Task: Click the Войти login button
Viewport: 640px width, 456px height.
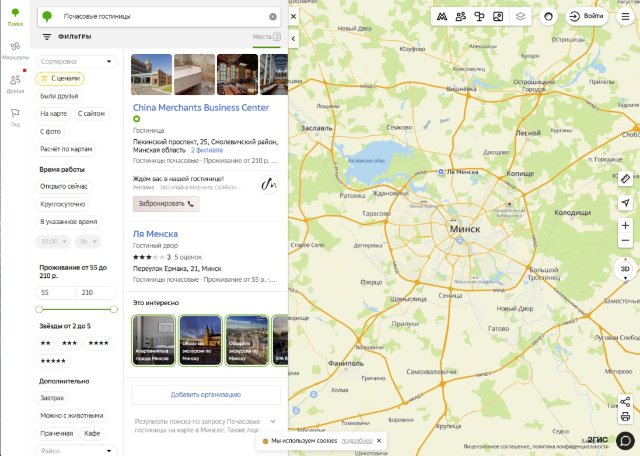Action: coord(587,16)
